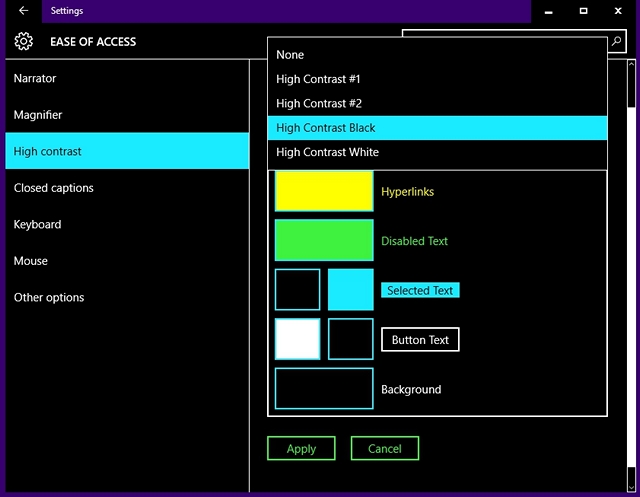Image resolution: width=640 pixels, height=497 pixels.
Task: Click the Disabled Text label
Action: (414, 241)
